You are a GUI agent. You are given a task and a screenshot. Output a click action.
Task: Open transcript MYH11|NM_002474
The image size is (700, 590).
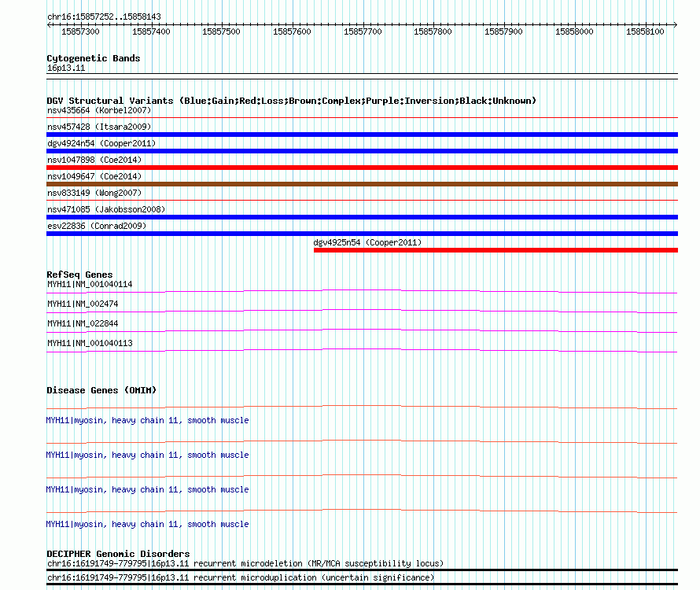83,304
